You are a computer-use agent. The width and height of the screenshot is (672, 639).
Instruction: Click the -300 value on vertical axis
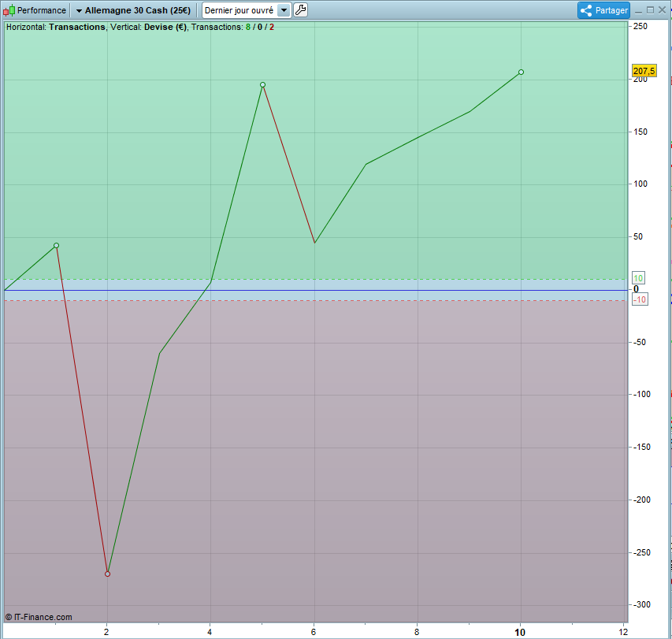[642, 604]
